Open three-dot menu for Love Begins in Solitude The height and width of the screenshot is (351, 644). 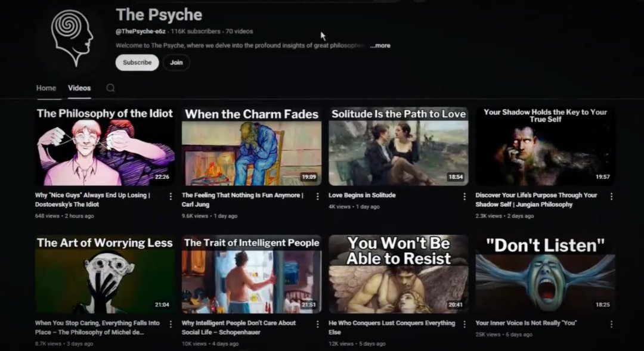(464, 196)
